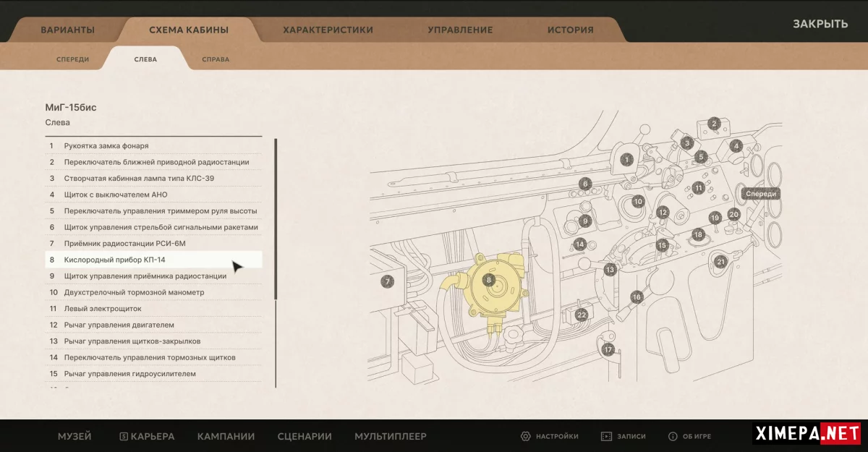
Task: Open the Об игре info section
Action: tap(689, 436)
